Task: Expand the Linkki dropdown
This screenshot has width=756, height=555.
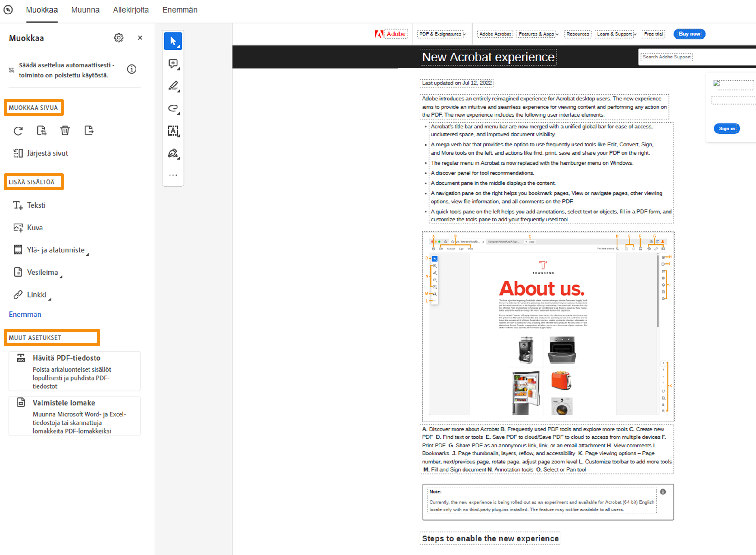Action: (37, 295)
